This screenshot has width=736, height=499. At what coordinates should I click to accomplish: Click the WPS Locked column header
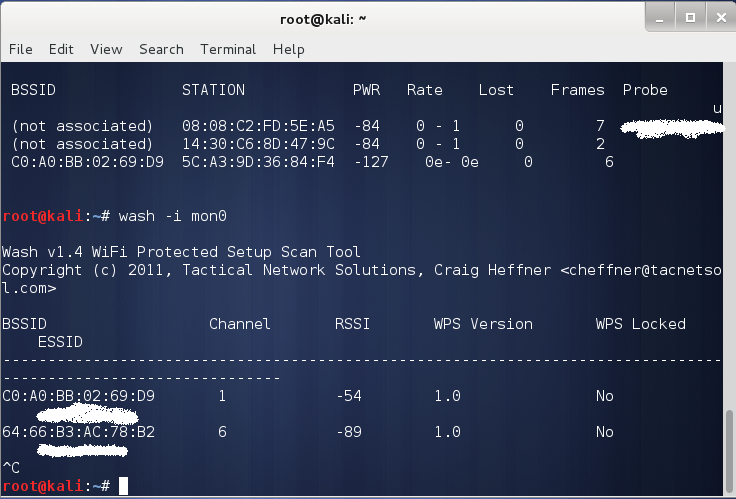click(x=641, y=324)
